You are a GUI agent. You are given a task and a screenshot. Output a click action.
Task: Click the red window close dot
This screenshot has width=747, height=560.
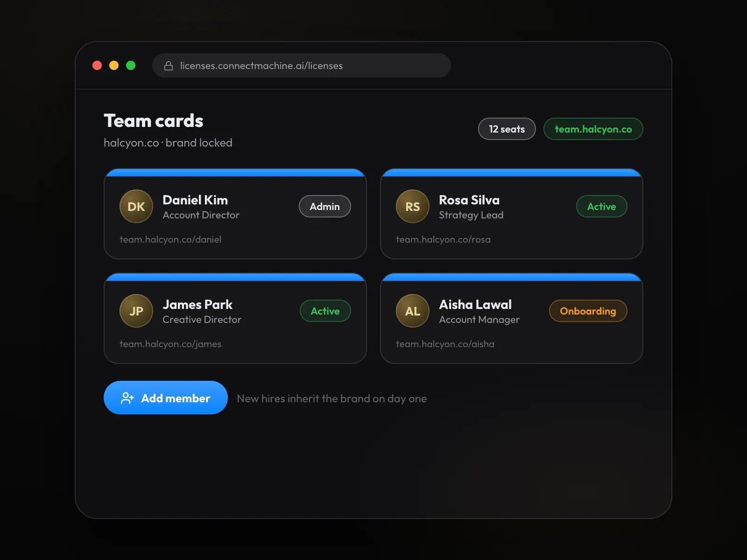97,65
